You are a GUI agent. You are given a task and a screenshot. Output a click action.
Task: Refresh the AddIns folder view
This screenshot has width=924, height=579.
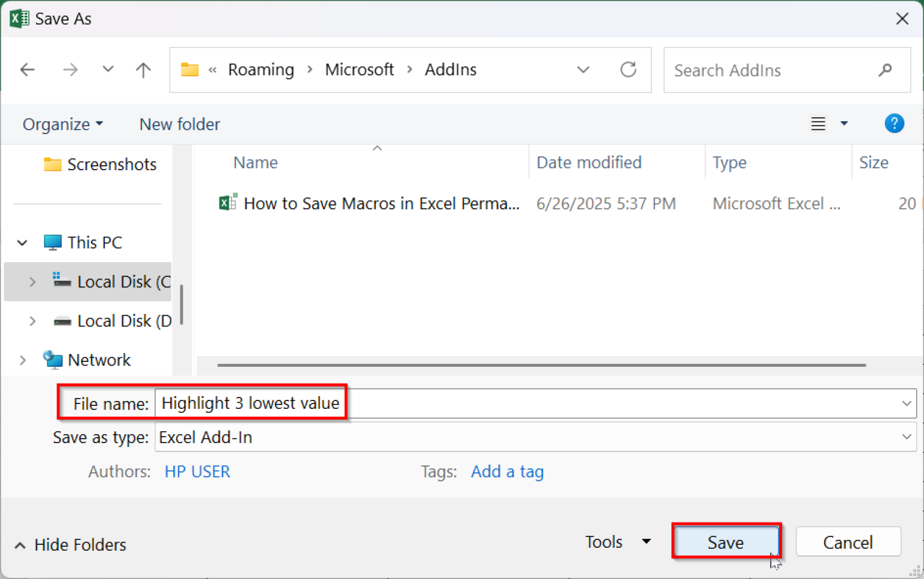(x=628, y=70)
